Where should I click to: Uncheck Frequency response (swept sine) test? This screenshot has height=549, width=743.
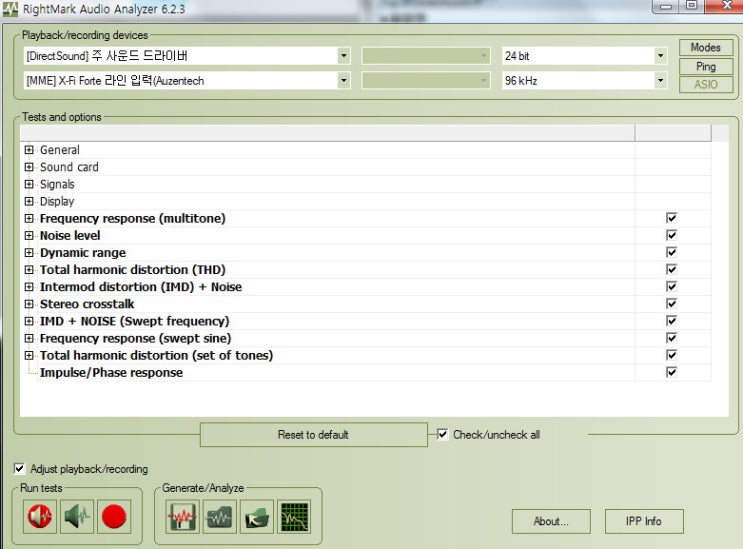tap(671, 338)
